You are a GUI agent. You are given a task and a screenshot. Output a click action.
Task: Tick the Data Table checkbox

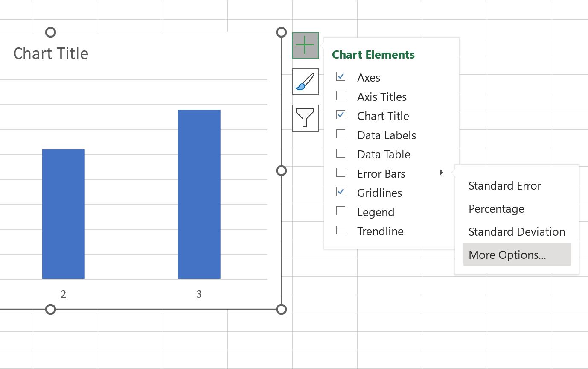341,153
